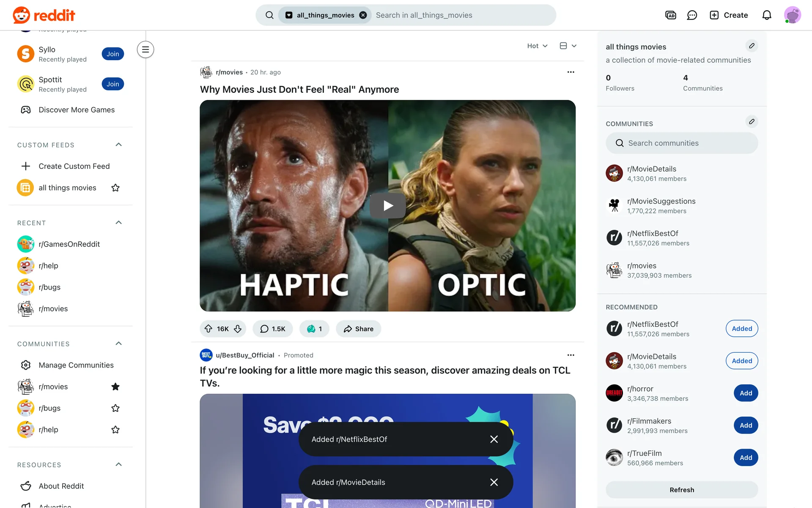This screenshot has width=812, height=508.
Task: Click the advertise AD icon in header
Action: (670, 15)
